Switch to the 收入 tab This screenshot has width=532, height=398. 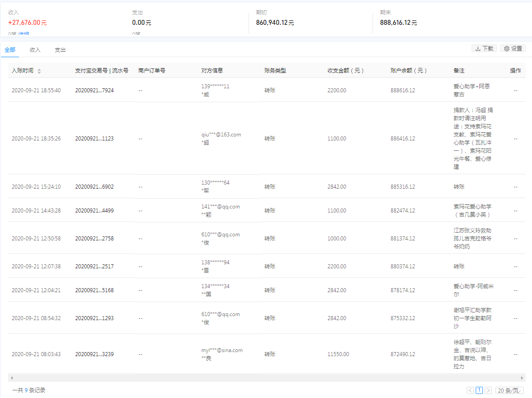35,50
